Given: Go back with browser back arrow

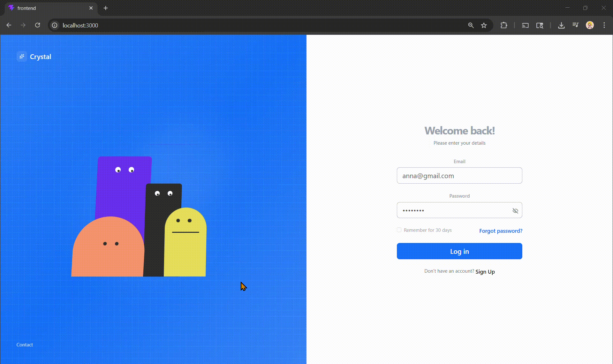Looking at the screenshot, I should (x=9, y=25).
